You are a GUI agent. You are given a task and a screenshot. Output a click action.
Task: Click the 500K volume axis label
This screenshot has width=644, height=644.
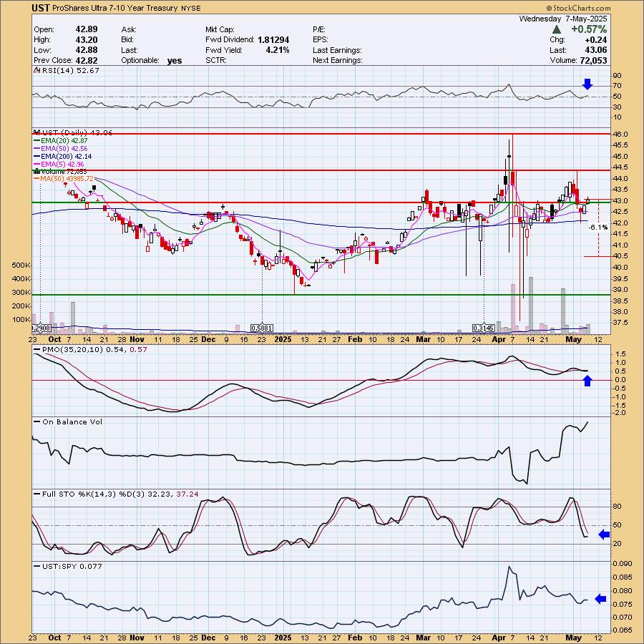(x=21, y=265)
